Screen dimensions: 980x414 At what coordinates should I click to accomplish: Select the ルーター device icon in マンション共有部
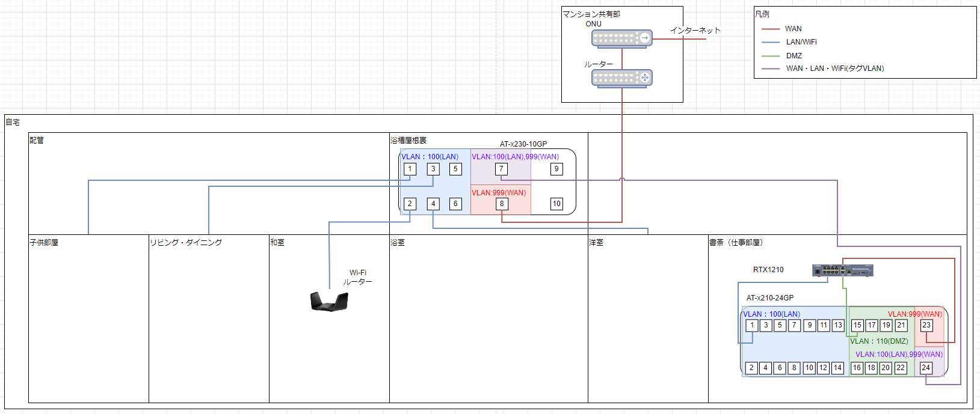[622, 79]
